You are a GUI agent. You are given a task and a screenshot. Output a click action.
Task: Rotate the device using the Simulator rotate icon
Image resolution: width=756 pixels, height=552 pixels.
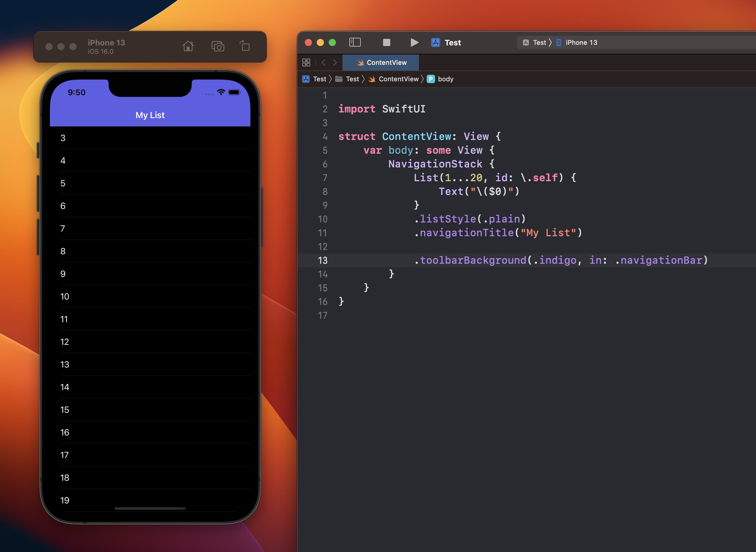pyautogui.click(x=245, y=46)
